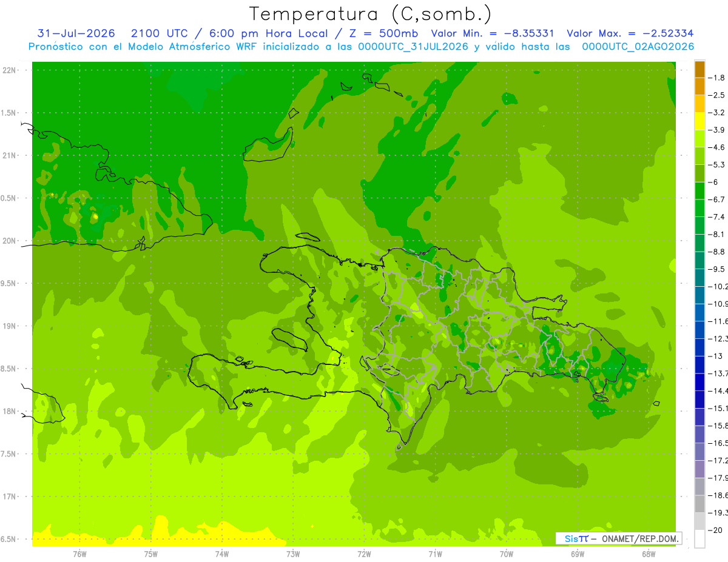The image size is (728, 562).
Task: Click the '71W' longitude axis label
Action: click(435, 554)
